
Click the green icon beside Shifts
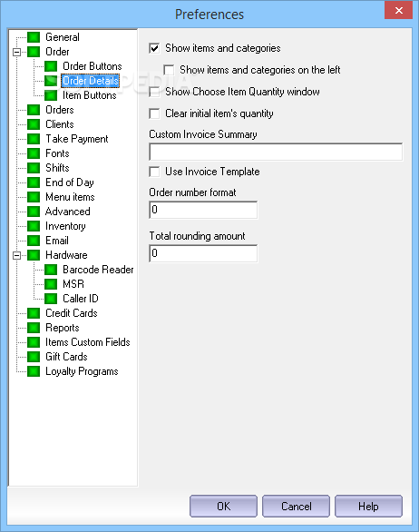tap(34, 168)
